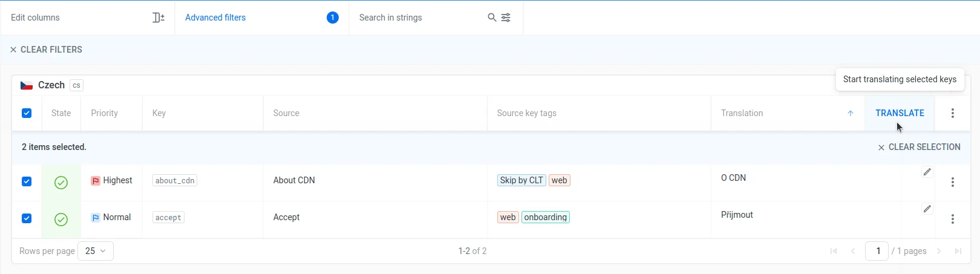
Task: Click the onboarding tag on accept row
Action: 545,217
